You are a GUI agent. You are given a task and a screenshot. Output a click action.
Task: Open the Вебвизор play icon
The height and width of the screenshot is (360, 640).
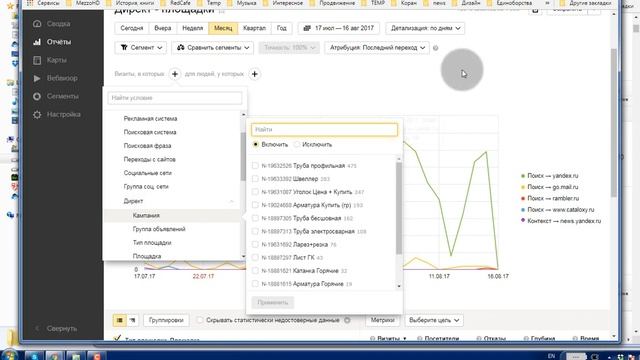coord(37,78)
